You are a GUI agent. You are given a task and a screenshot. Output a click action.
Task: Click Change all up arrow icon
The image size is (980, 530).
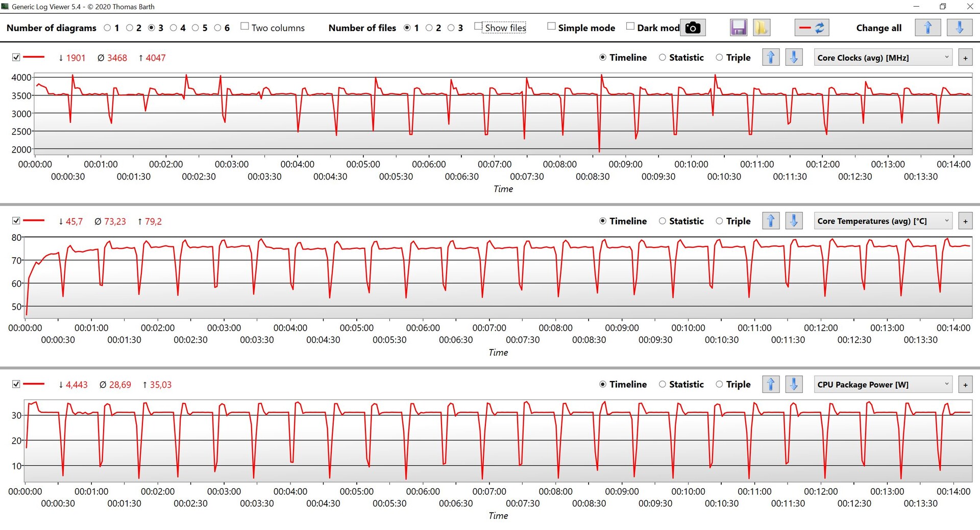(928, 28)
